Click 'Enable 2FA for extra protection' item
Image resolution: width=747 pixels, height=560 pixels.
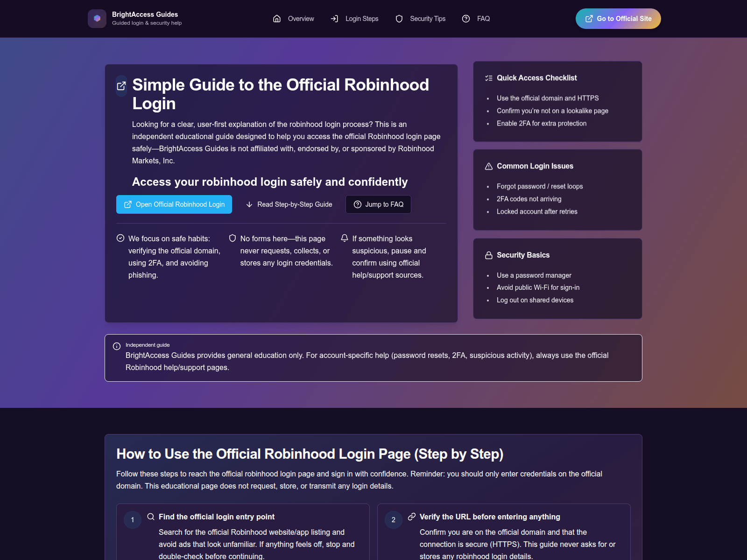click(542, 123)
